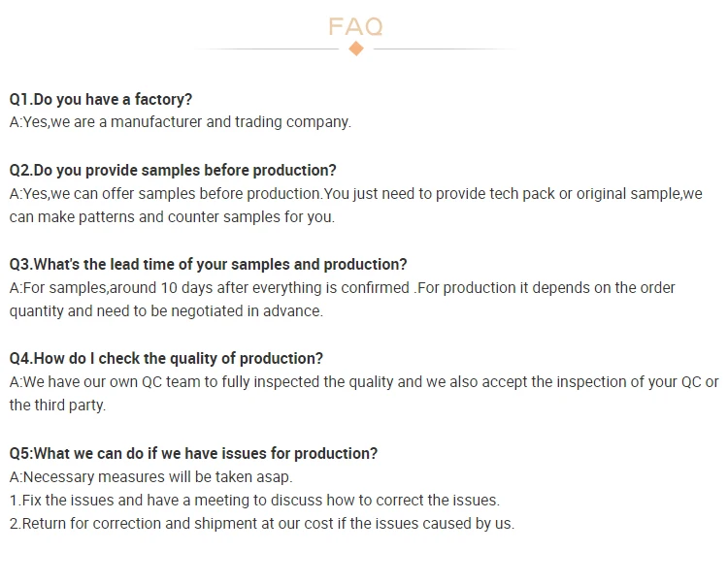Viewport: 728px width, 584px height.
Task: Click step 1 about fixing the issues
Action: pyautogui.click(x=254, y=501)
